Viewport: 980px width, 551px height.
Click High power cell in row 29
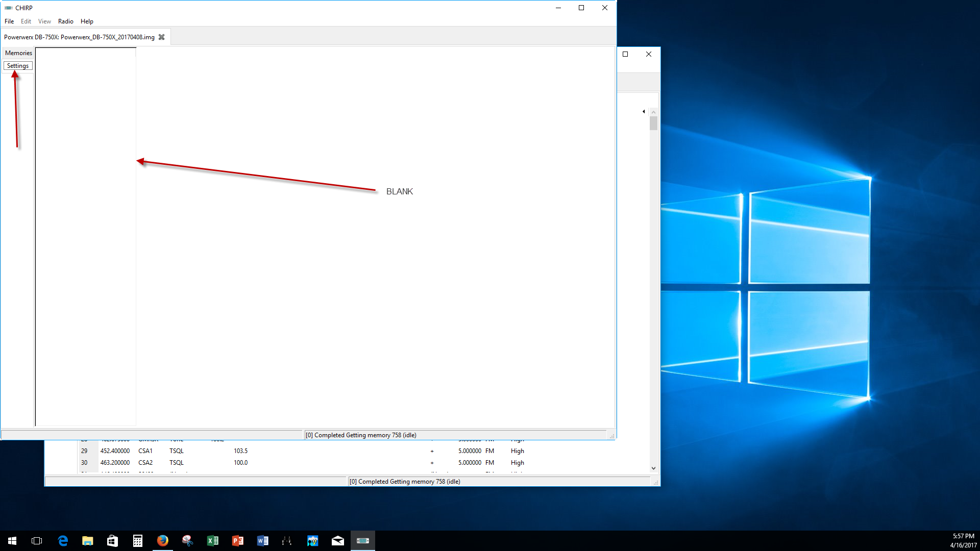pyautogui.click(x=518, y=451)
